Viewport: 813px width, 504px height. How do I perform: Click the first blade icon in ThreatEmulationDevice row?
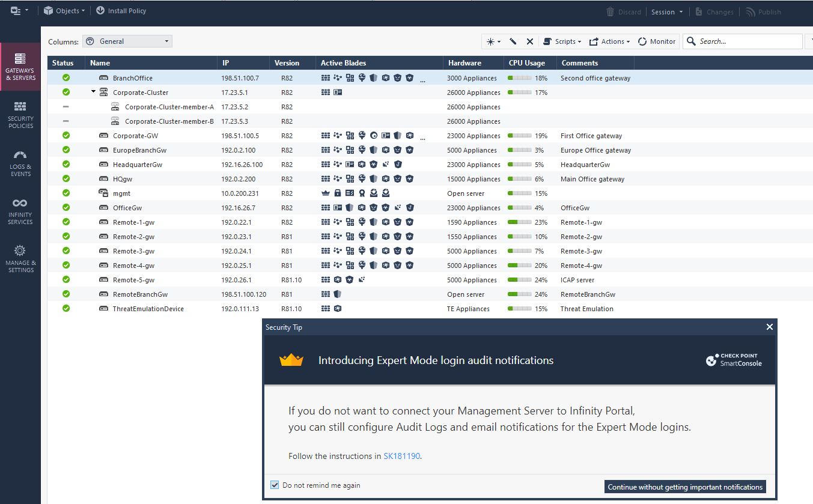[x=326, y=309]
